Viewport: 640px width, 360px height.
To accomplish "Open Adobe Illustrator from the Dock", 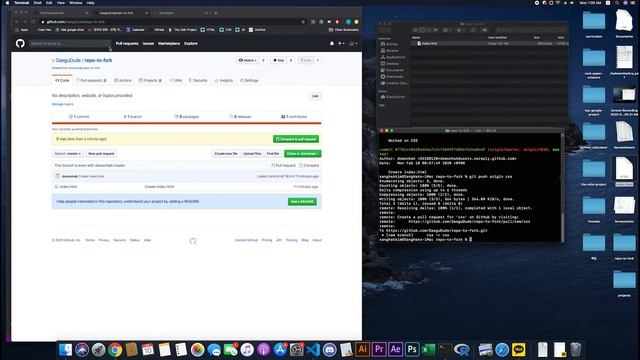I will (x=362, y=350).
